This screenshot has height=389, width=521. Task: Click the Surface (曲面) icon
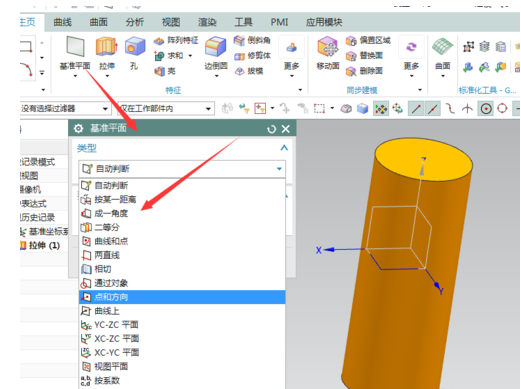[x=443, y=47]
